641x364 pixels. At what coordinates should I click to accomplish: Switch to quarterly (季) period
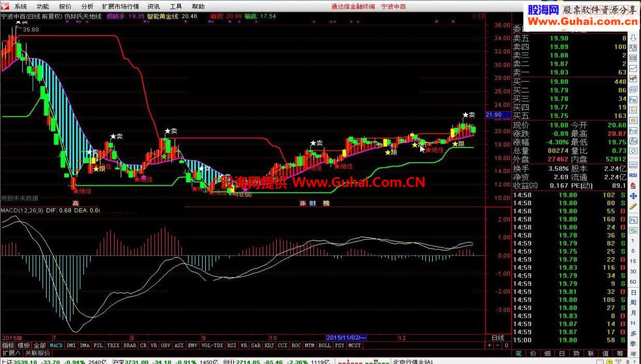(633, 344)
